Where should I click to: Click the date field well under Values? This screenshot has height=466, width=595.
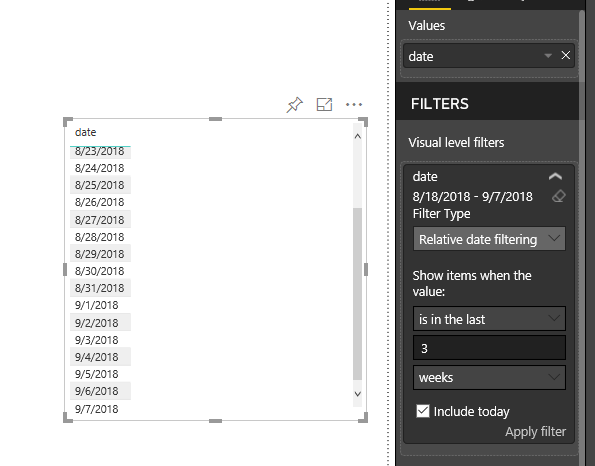click(x=489, y=56)
